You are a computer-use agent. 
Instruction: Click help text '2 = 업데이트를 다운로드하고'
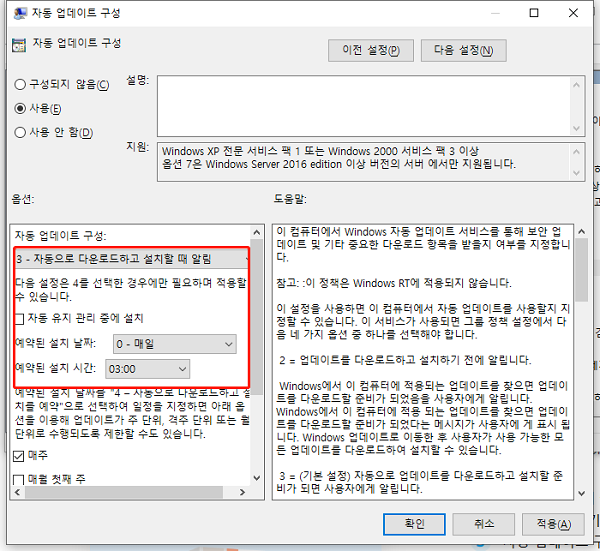click(405, 360)
